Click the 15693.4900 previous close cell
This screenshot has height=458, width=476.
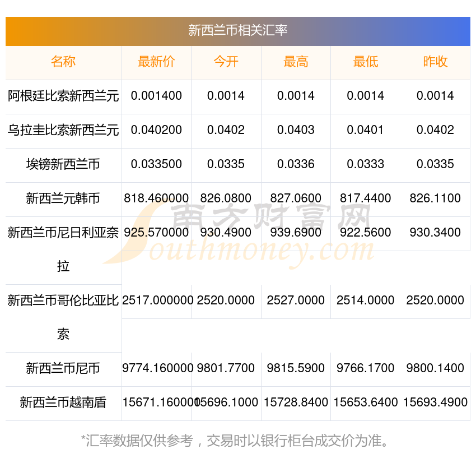435,403
